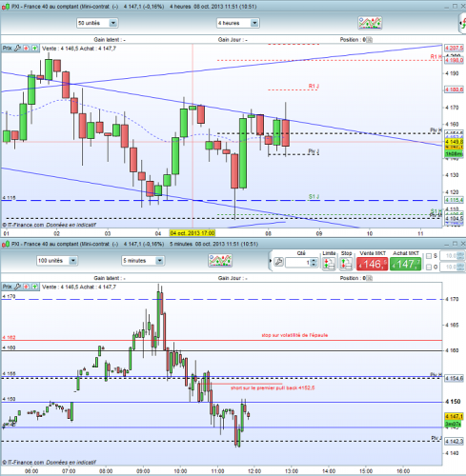This screenshot has width=466, height=476.
Task: Open the indicators icon in the 4 heures chart
Action: (370, 23)
